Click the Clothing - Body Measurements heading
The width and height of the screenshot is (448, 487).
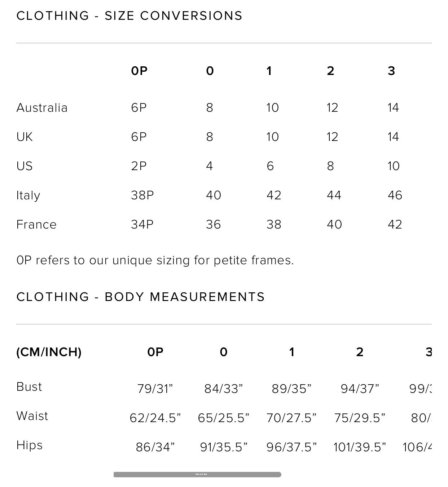pyautogui.click(x=141, y=297)
